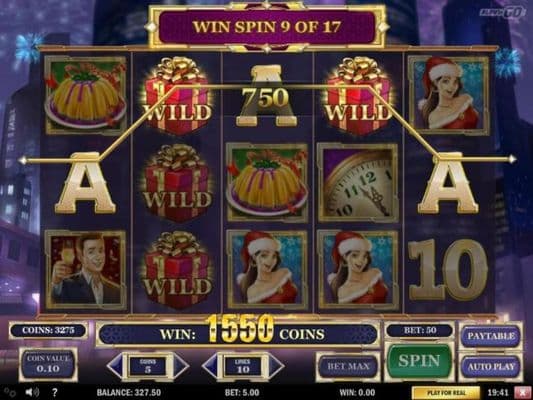Decrease coins with left arrow
This screenshot has height=400, width=533.
[x=115, y=366]
